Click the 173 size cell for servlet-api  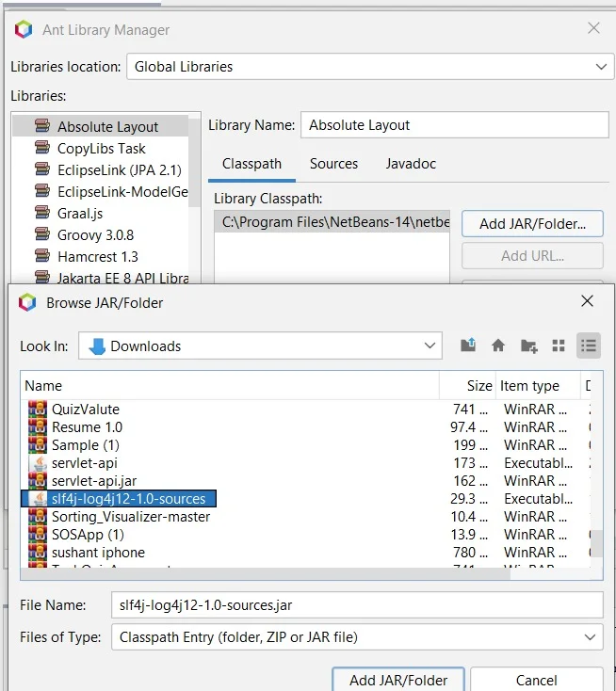pyautogui.click(x=470, y=463)
